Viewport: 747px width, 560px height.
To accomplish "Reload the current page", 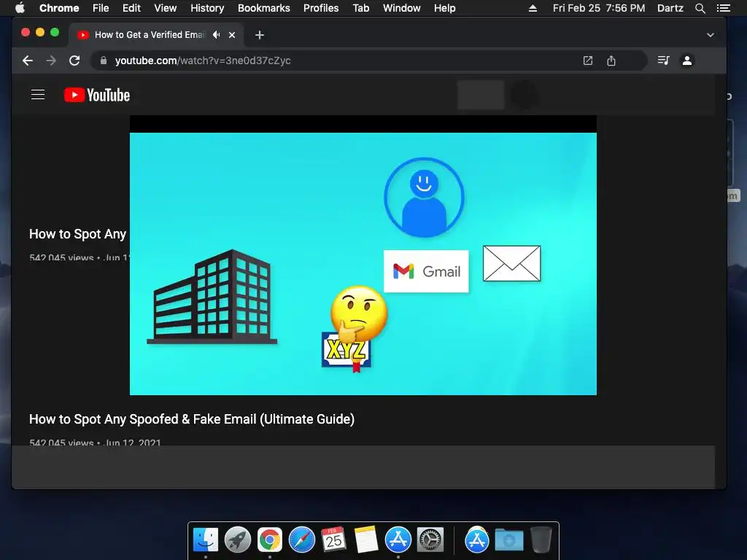I will click(74, 61).
